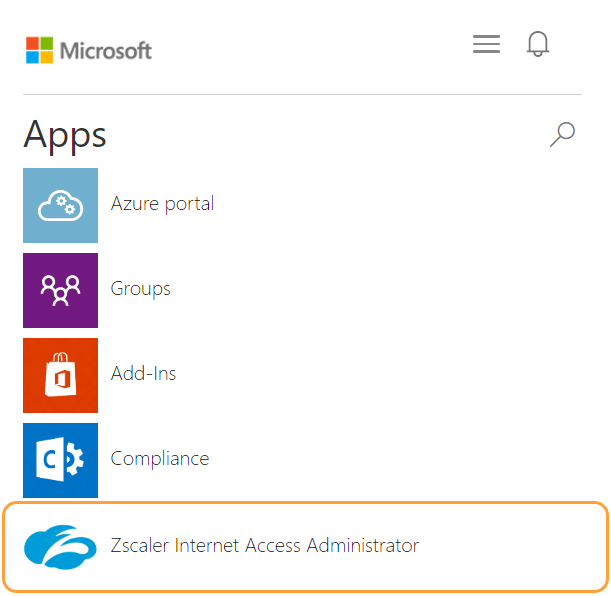Open Zscaler Internet Access Administrator label
Viewport: 611px width, 596px height.
pyautogui.click(x=264, y=546)
